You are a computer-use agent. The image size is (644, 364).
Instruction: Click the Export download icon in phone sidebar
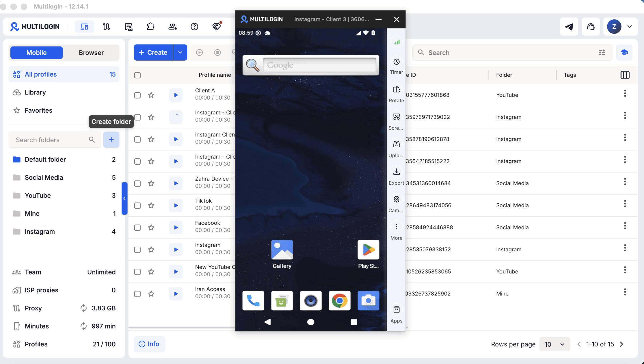tap(396, 172)
